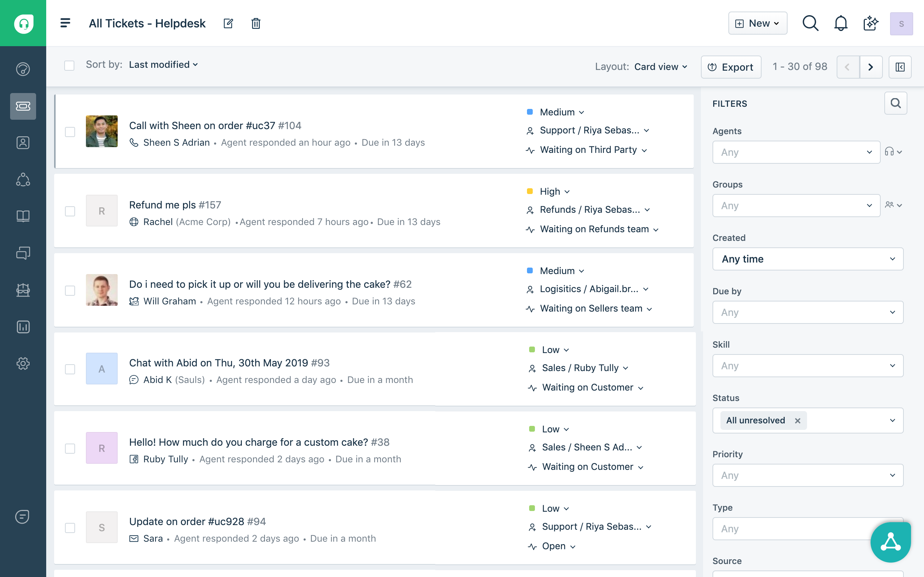Open the helpdesk hamburger menu
This screenshot has height=577, width=924.
65,23
